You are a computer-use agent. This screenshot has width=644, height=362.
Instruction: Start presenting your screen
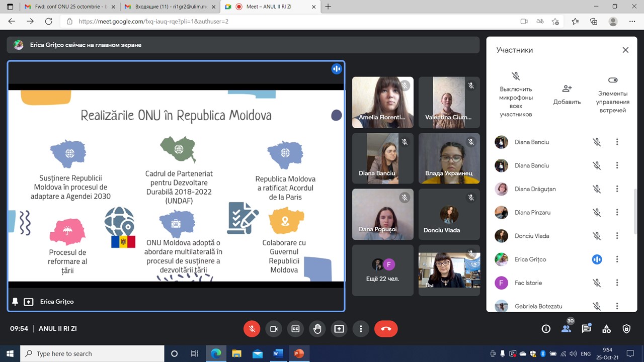[x=339, y=329]
